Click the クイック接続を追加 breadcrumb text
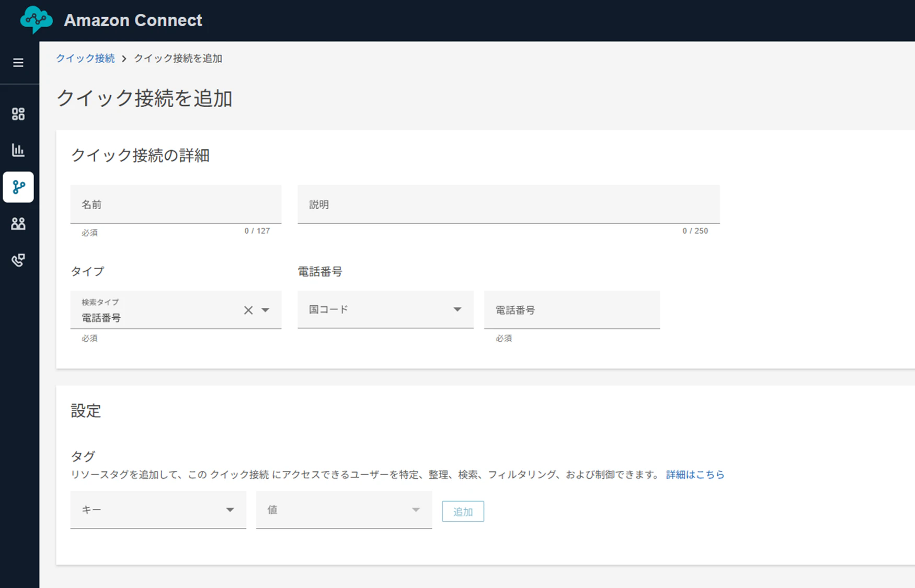This screenshot has width=915, height=588. point(178,58)
